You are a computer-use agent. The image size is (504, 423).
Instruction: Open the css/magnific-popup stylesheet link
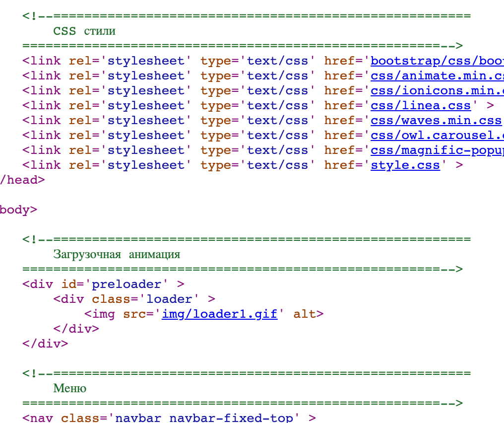click(437, 150)
